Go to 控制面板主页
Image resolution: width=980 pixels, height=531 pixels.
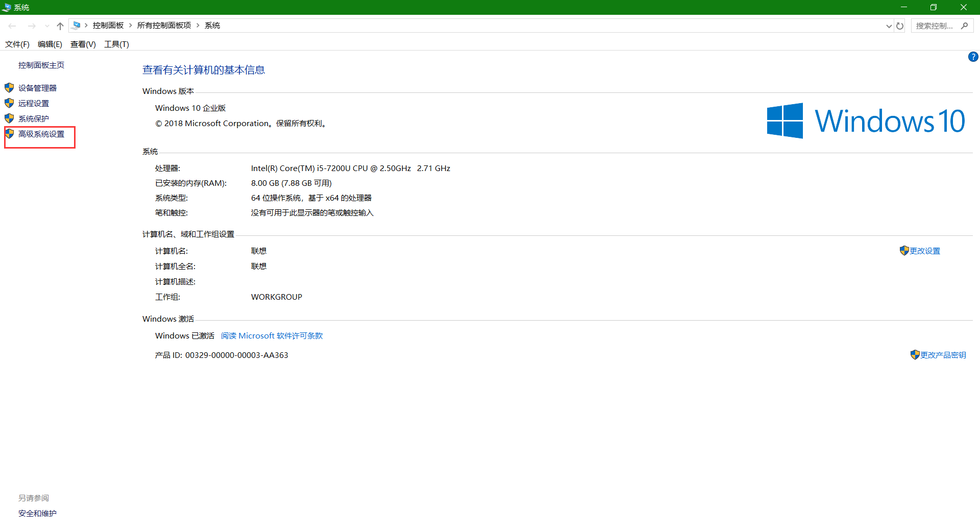coord(41,65)
